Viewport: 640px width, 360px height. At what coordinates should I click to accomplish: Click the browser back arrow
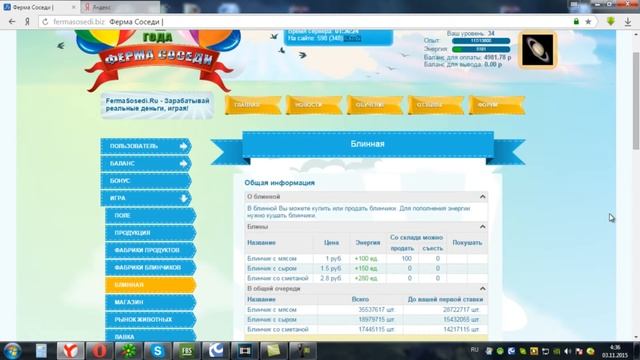point(12,22)
